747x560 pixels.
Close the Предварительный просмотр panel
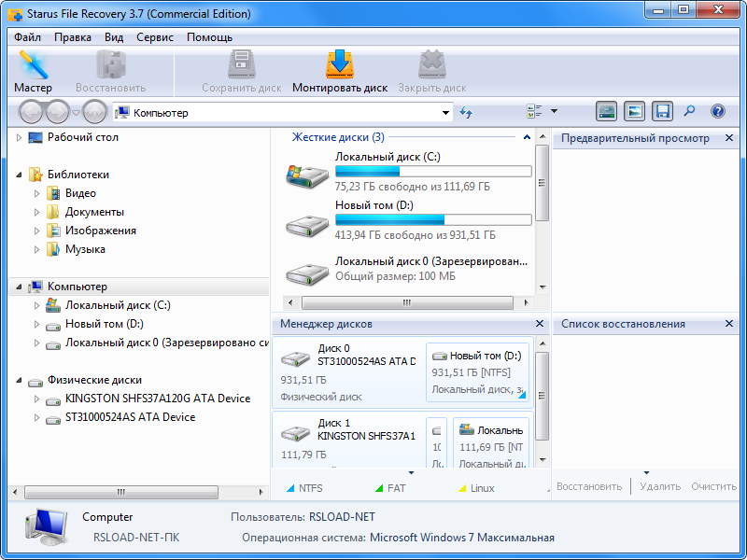point(729,137)
